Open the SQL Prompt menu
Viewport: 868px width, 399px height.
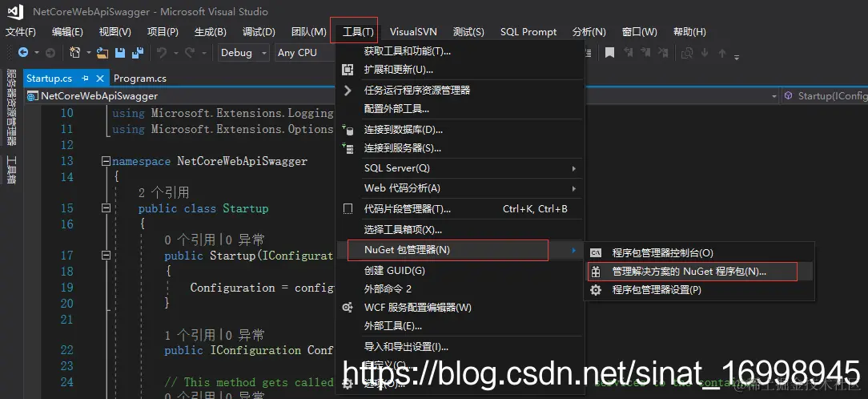[528, 31]
